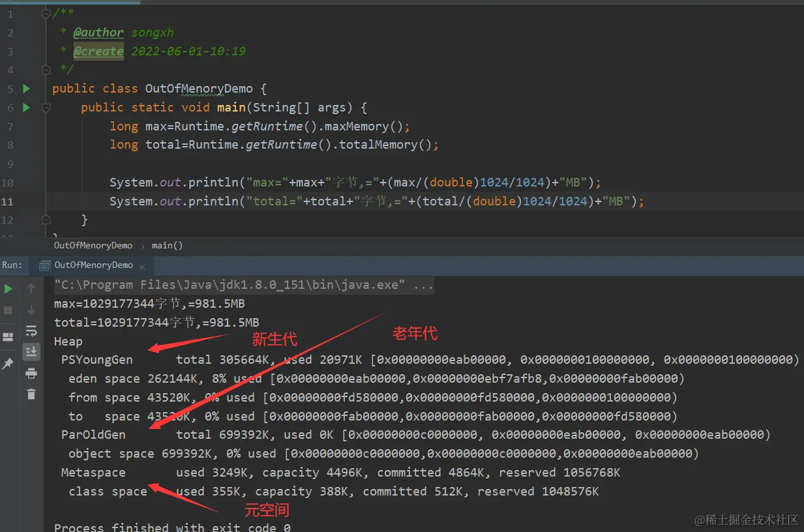The height and width of the screenshot is (532, 804).
Task: Jump down the stack trace arrow
Action: [31, 310]
